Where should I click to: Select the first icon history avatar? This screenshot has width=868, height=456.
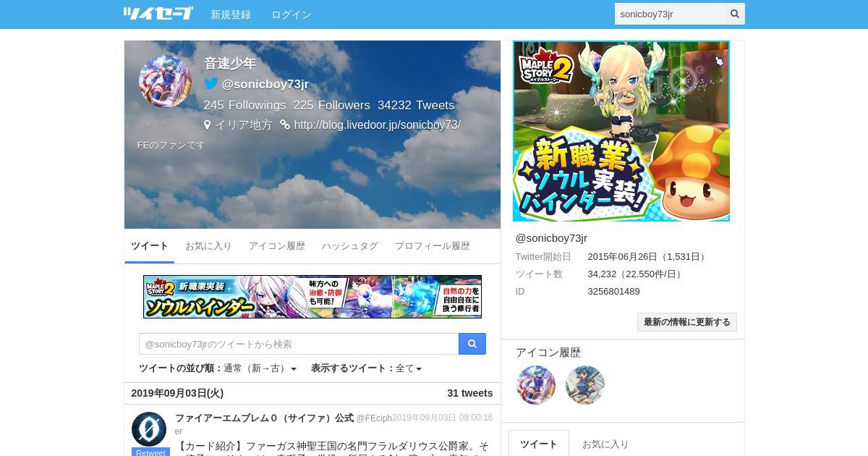click(x=536, y=385)
